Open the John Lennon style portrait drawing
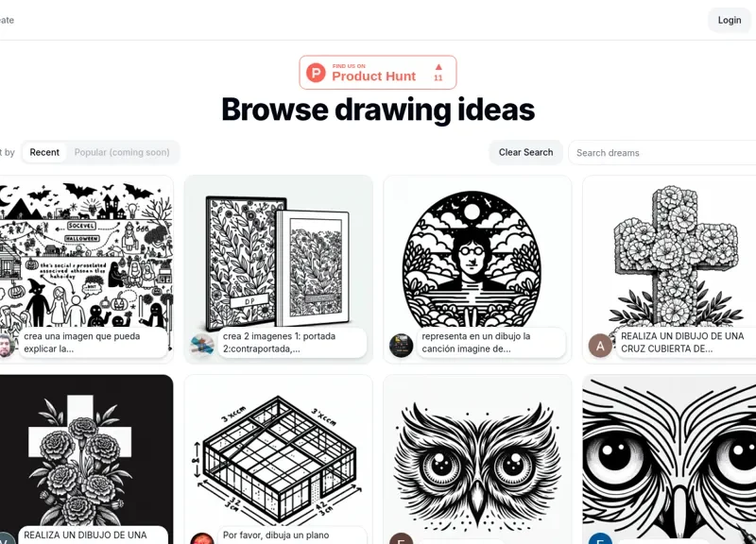Image resolution: width=756 pixels, height=544 pixels. point(477,259)
